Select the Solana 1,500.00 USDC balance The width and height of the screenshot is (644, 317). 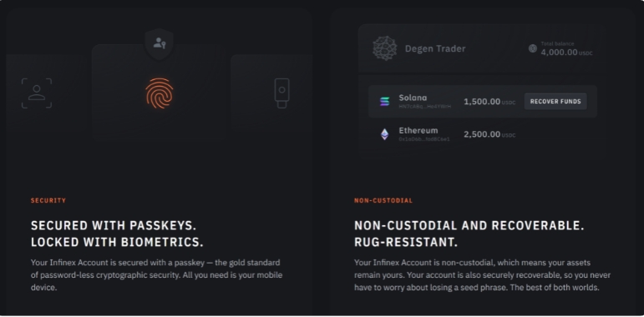tap(489, 102)
